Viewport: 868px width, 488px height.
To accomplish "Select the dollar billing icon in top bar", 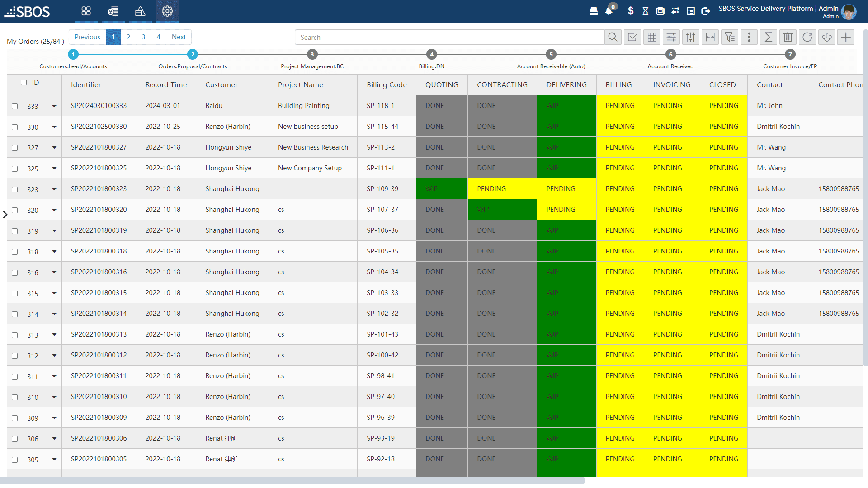I will point(630,10).
